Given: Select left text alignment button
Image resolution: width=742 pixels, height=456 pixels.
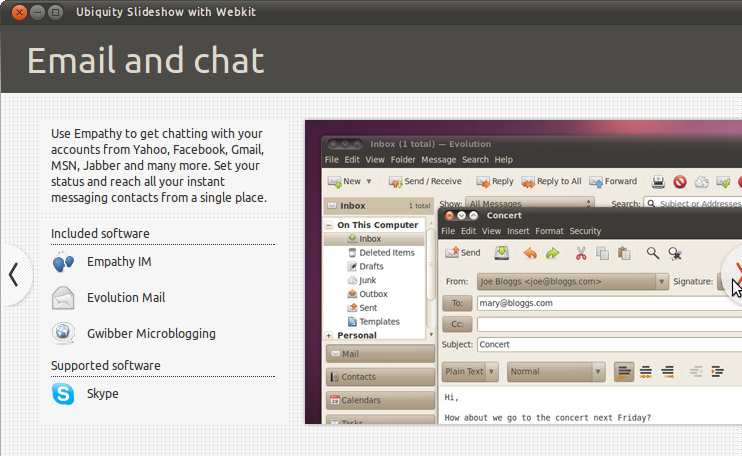Looking at the screenshot, I should (625, 372).
